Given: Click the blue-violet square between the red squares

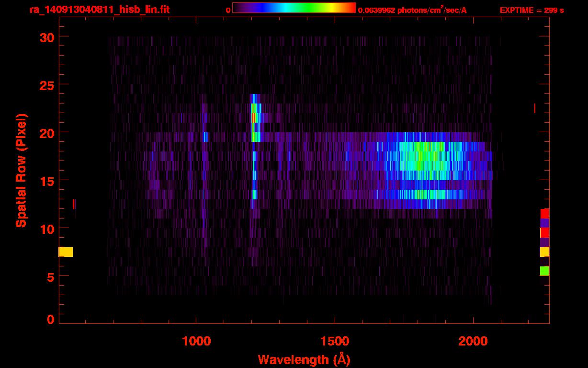Looking at the screenshot, I should coord(544,223).
